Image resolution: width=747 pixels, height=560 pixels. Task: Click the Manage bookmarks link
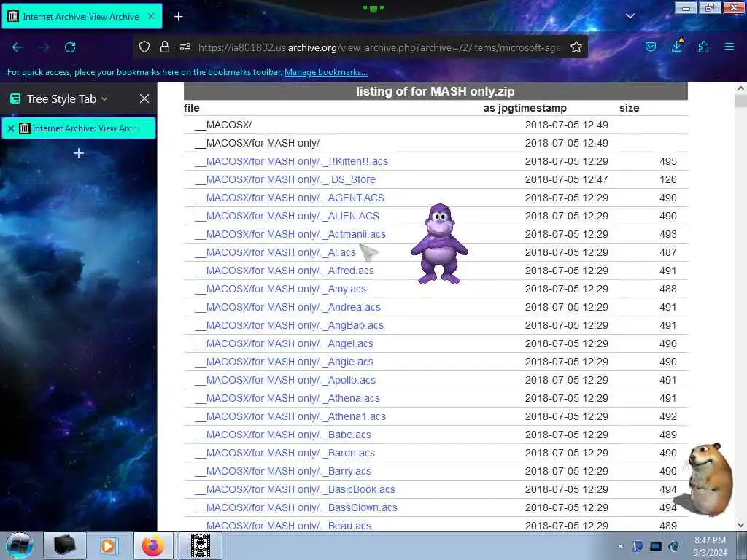pyautogui.click(x=326, y=72)
